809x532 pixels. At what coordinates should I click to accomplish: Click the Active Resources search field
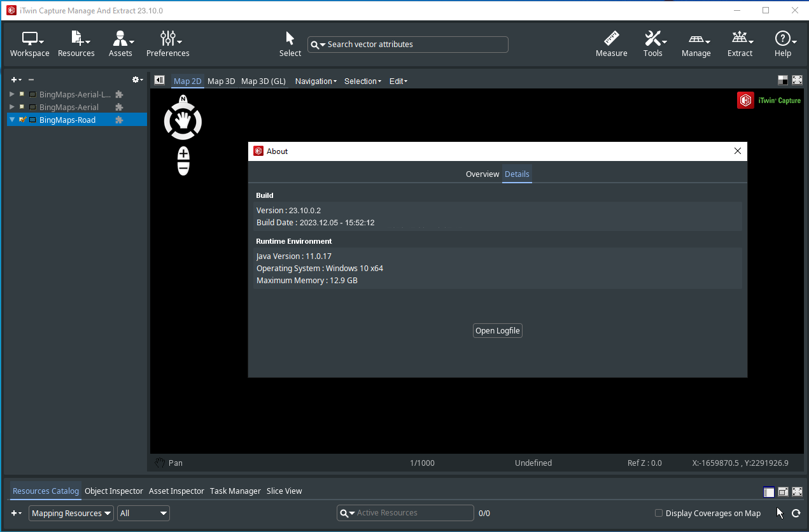[405, 513]
